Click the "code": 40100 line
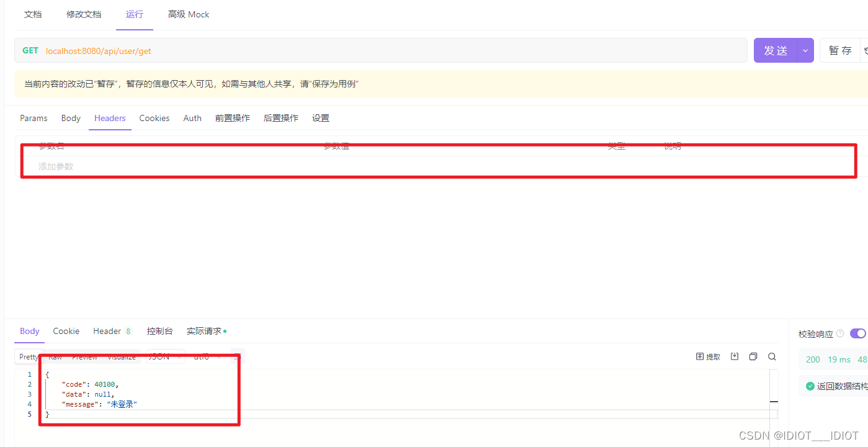 tap(90, 384)
